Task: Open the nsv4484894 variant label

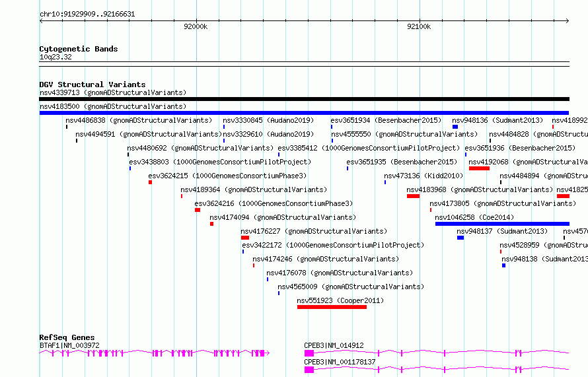Action: (x=544, y=176)
